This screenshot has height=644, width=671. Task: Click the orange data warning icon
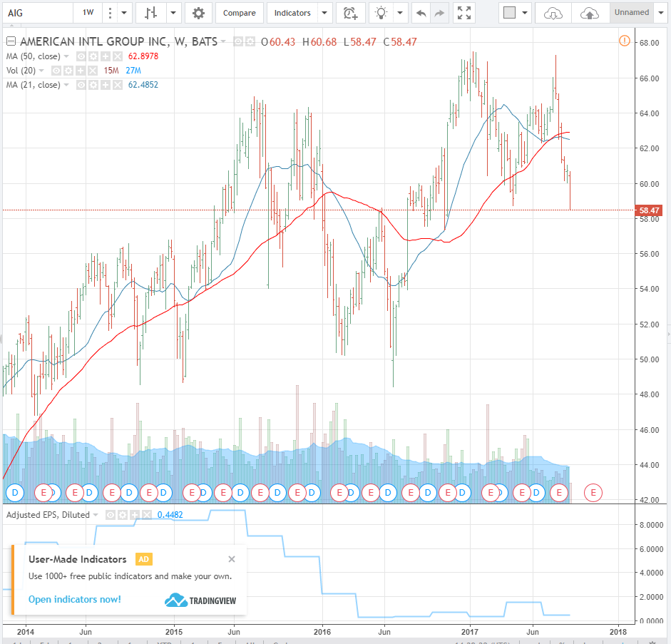click(625, 41)
